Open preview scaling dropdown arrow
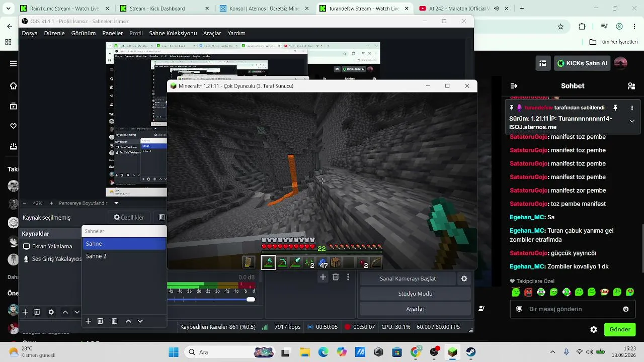Viewport: 644px width, 362px height. (116, 203)
